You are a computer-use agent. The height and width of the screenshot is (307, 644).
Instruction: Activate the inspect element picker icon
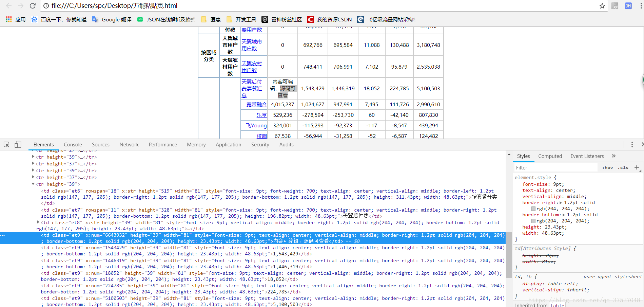tap(6, 145)
